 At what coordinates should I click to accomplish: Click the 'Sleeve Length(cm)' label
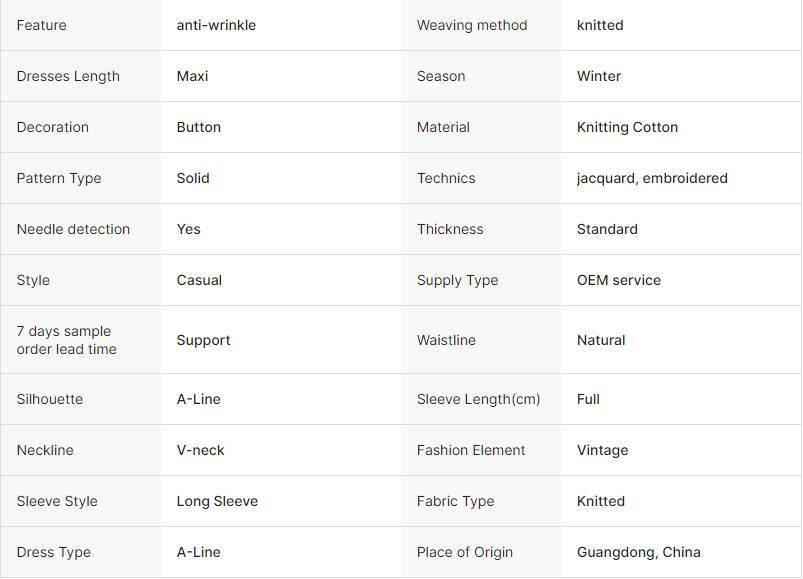coord(478,399)
